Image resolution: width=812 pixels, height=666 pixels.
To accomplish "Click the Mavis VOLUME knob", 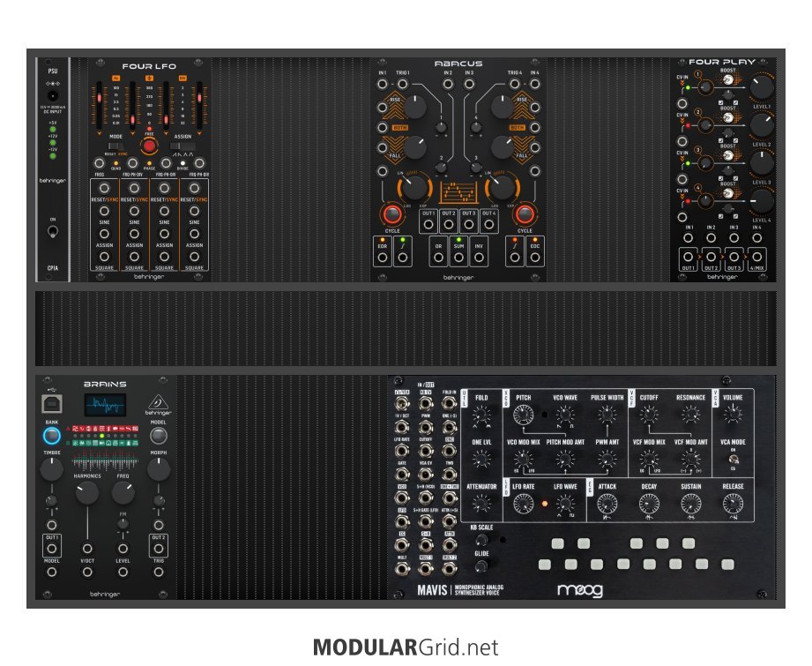I will [x=733, y=415].
